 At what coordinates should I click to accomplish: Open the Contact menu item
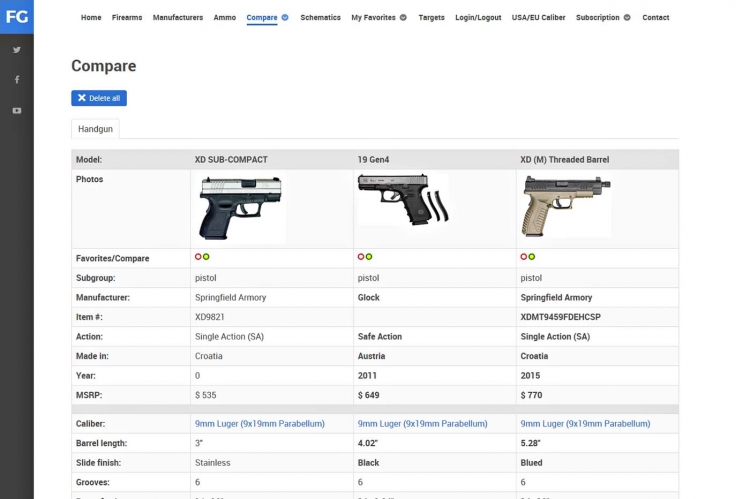tap(656, 18)
